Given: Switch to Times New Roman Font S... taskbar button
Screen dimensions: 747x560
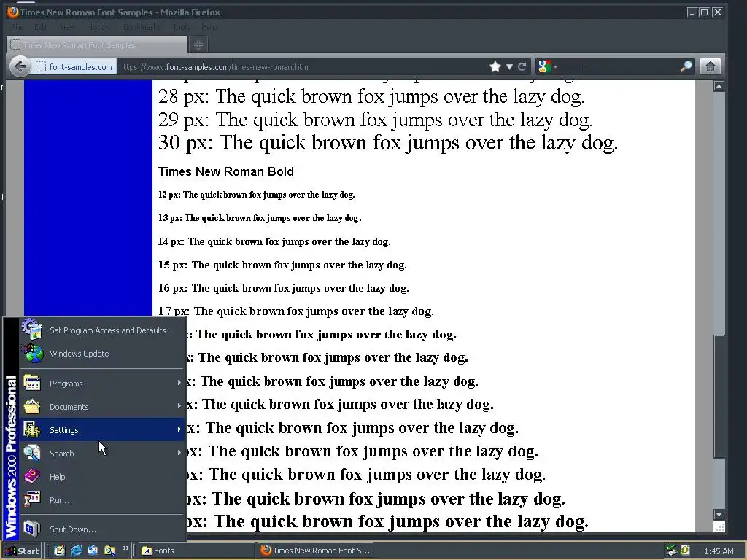Looking at the screenshot, I should (315, 551).
